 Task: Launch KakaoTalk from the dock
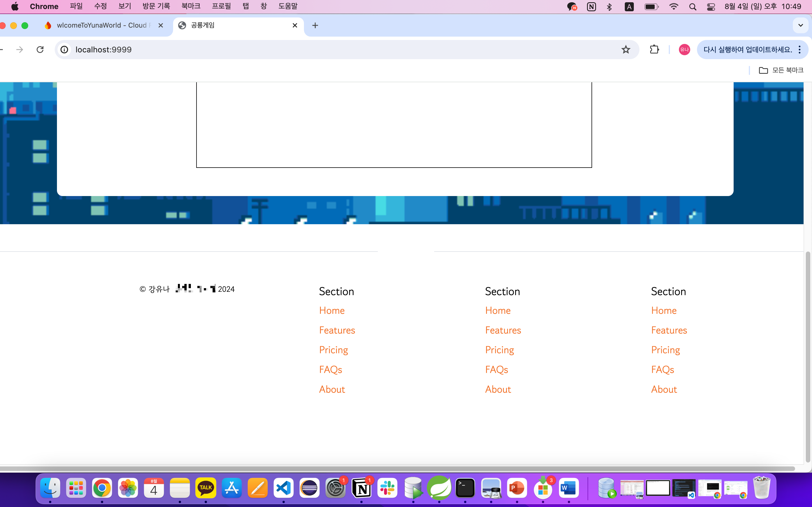coord(206,488)
